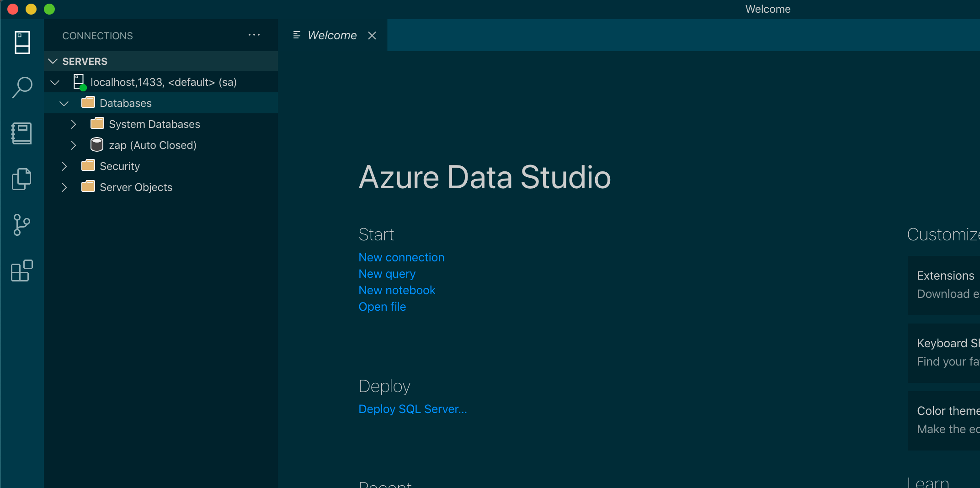Viewport: 980px width, 488px height.
Task: Select the Server Objects tree item
Action: tap(136, 187)
